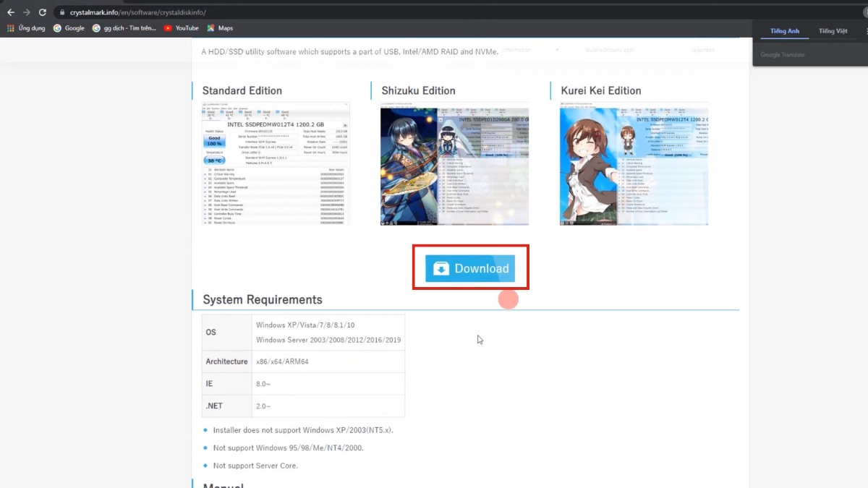This screenshot has width=868, height=488.
Task: Click the Shizuku Edition screenshot
Action: (454, 166)
